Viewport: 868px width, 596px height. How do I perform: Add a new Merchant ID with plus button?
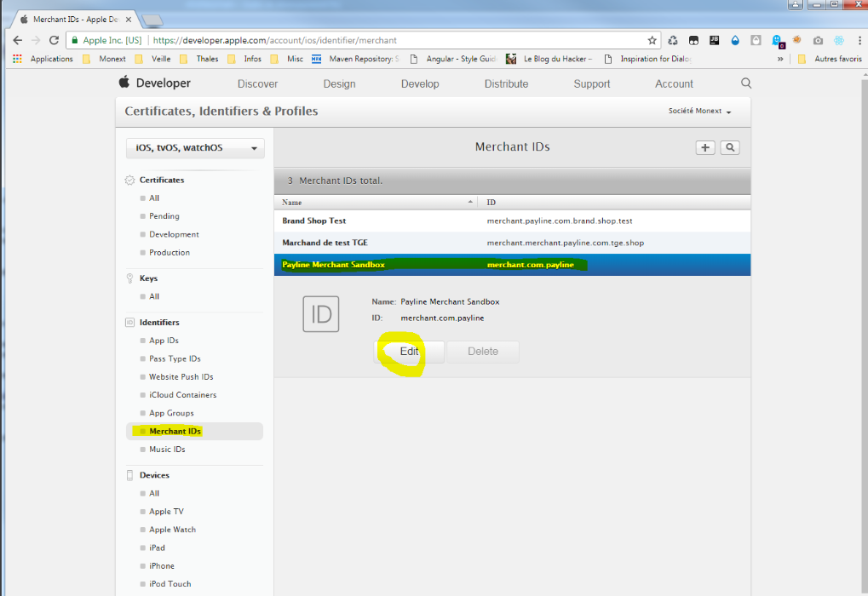(x=705, y=148)
